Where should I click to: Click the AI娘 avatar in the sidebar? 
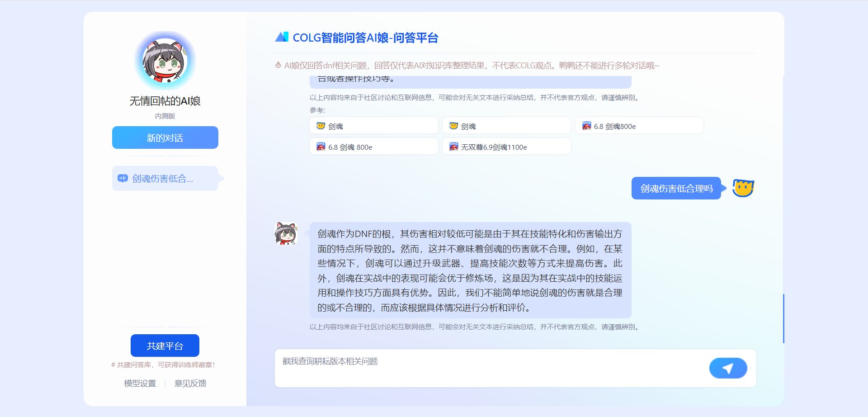click(165, 61)
